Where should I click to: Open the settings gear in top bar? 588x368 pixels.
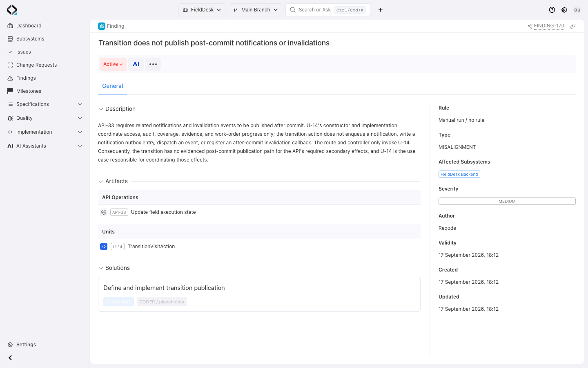[564, 10]
